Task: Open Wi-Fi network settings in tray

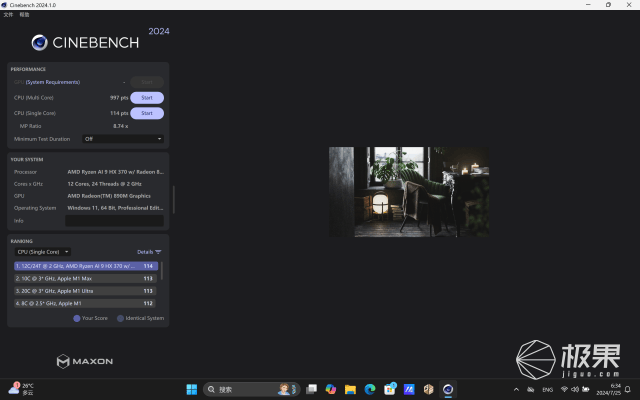Action: (564, 389)
